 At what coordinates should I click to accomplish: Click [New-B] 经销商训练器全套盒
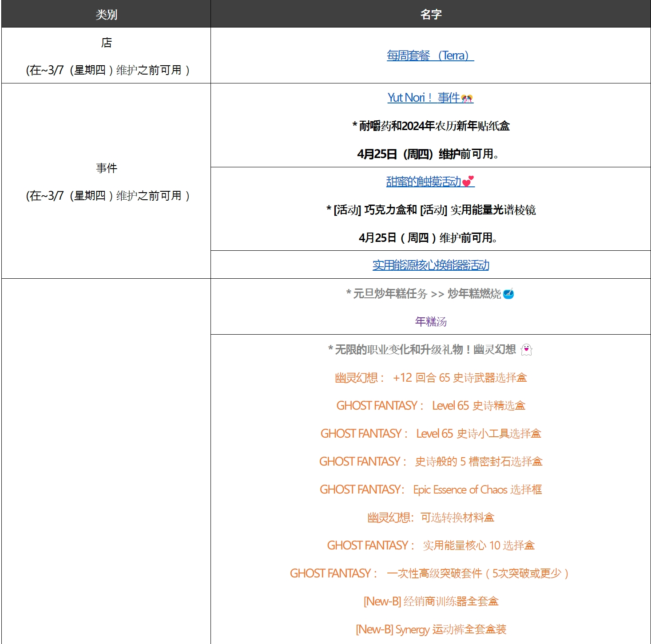[x=431, y=601]
